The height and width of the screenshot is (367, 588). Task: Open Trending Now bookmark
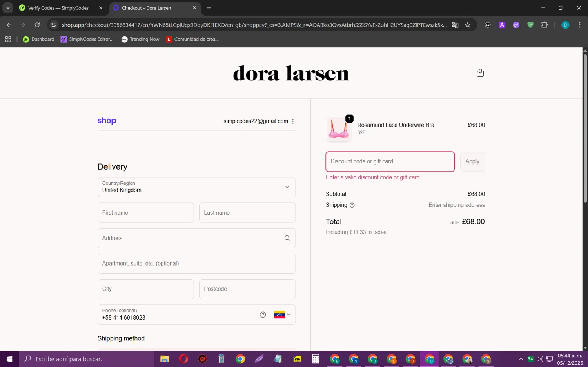point(140,39)
